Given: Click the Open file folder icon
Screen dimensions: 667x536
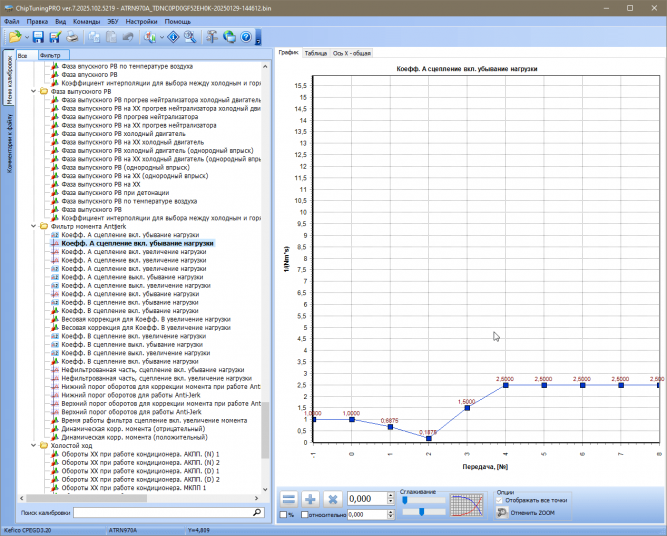Looking at the screenshot, I should pos(15,37).
